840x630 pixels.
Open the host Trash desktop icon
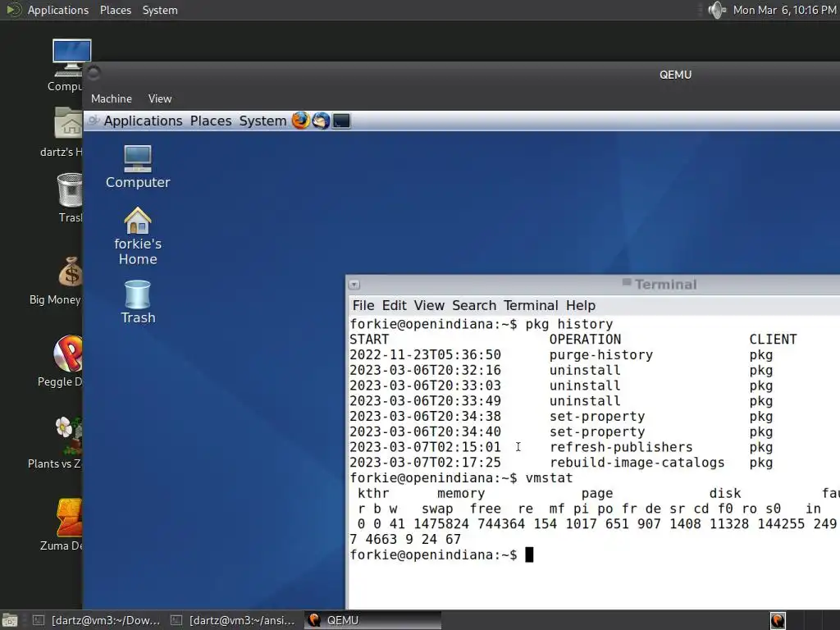tap(70, 198)
